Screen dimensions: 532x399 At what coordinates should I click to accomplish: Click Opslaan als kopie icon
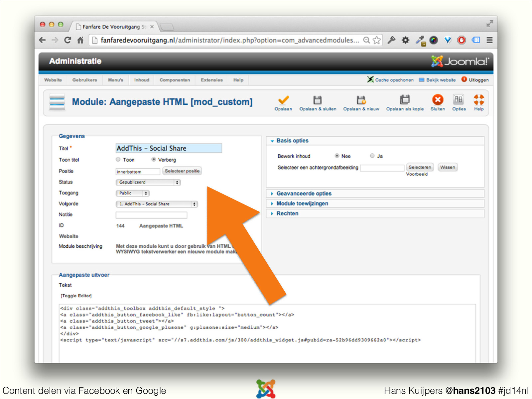tap(405, 100)
